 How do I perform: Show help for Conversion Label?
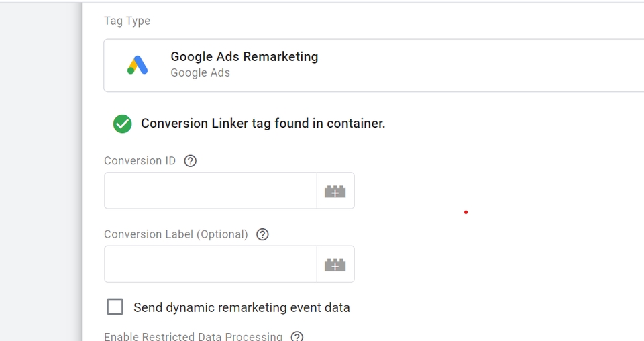pos(263,234)
